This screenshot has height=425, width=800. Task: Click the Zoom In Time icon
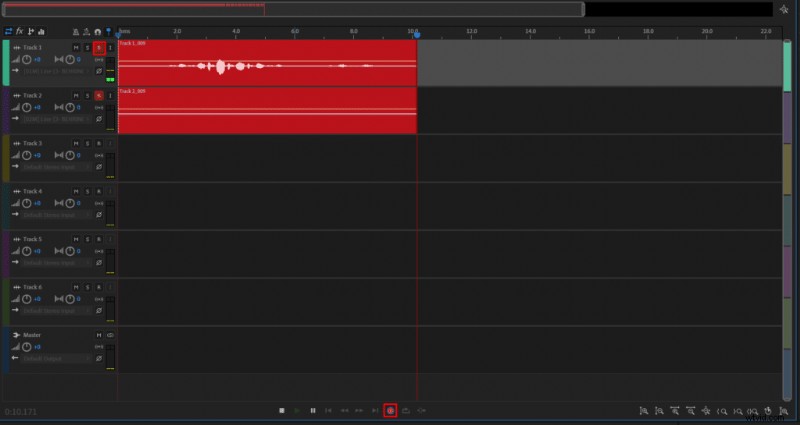tap(674, 411)
